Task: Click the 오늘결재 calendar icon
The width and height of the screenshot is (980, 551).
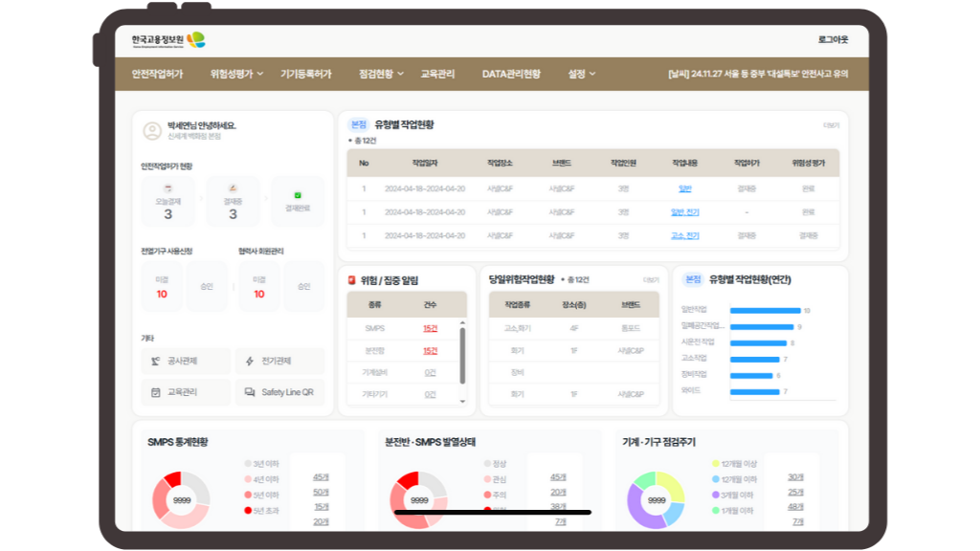Action: coord(168,189)
